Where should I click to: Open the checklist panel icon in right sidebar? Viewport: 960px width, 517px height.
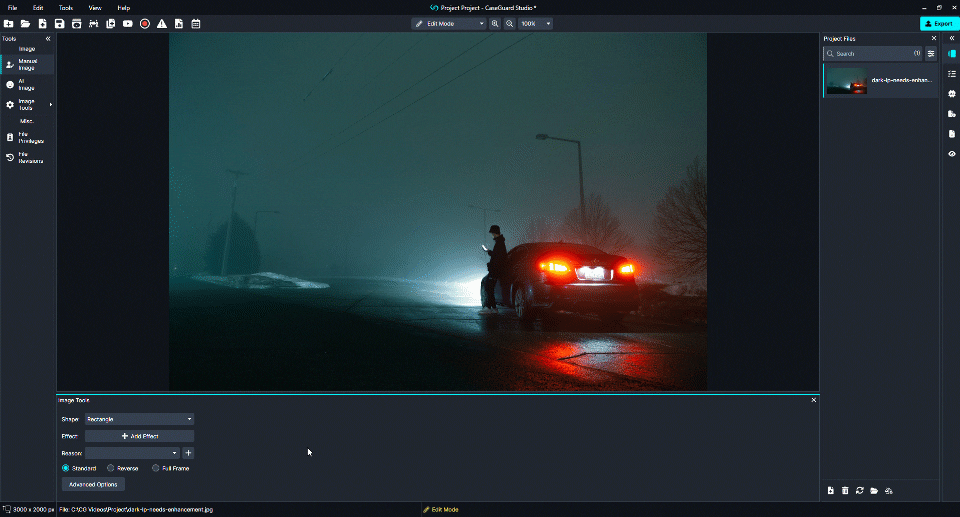pos(951,74)
